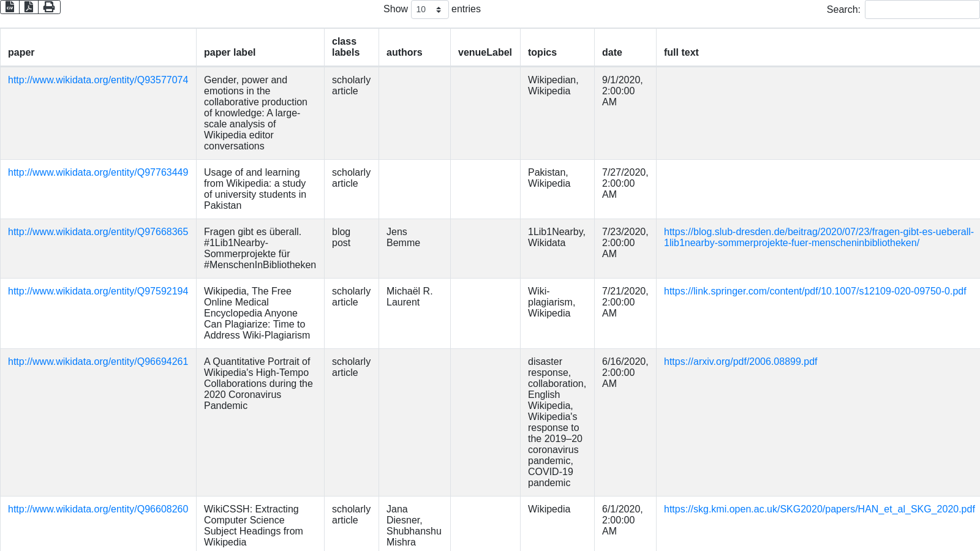Click into the Search input field
980x551 pixels.
pyautogui.click(x=921, y=9)
